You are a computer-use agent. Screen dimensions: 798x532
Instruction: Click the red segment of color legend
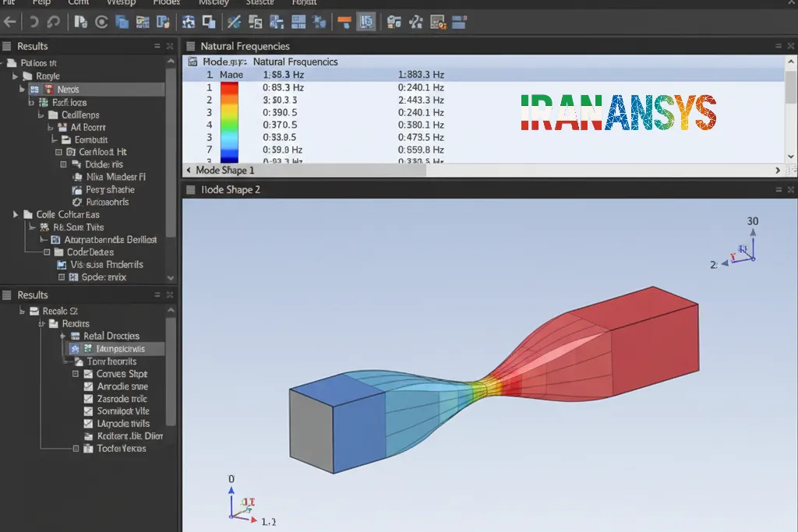coord(229,89)
